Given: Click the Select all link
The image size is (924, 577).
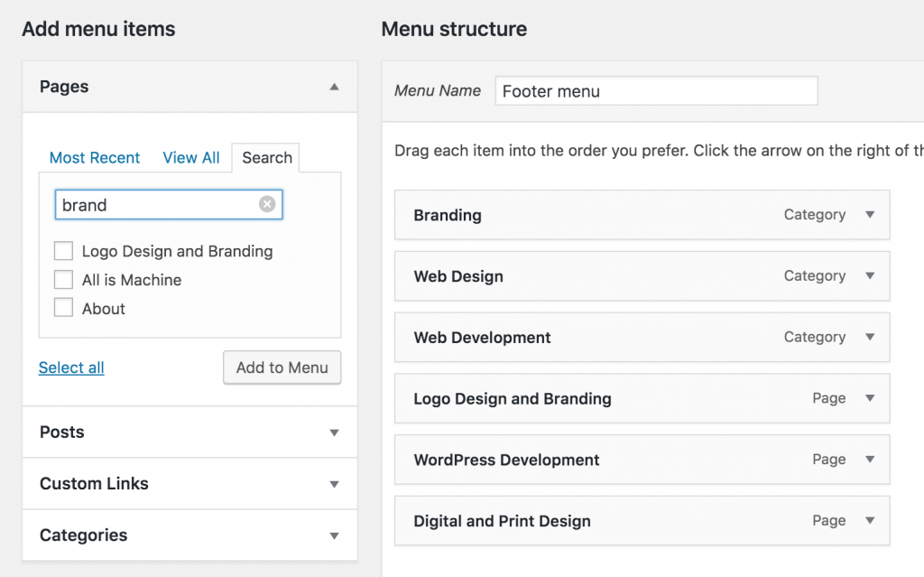Looking at the screenshot, I should 70,368.
